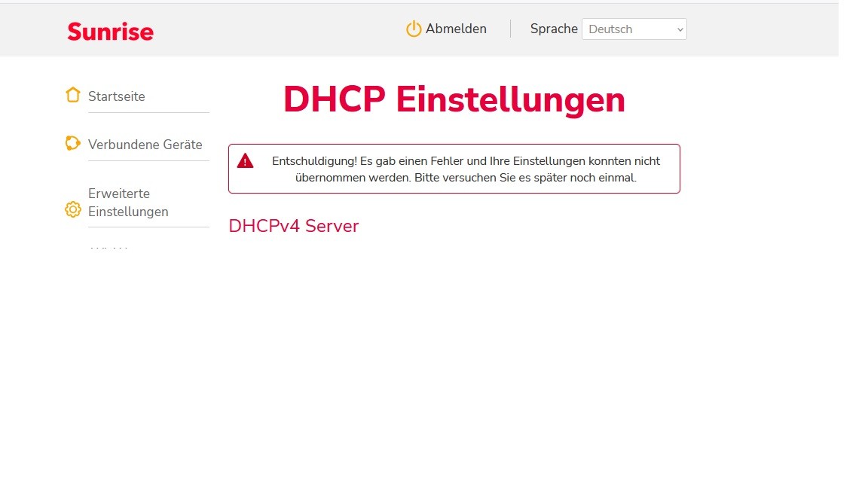This screenshot has width=868, height=488.
Task: Expand Erweiterte Einstellungen text in sidebar
Action: click(x=128, y=203)
